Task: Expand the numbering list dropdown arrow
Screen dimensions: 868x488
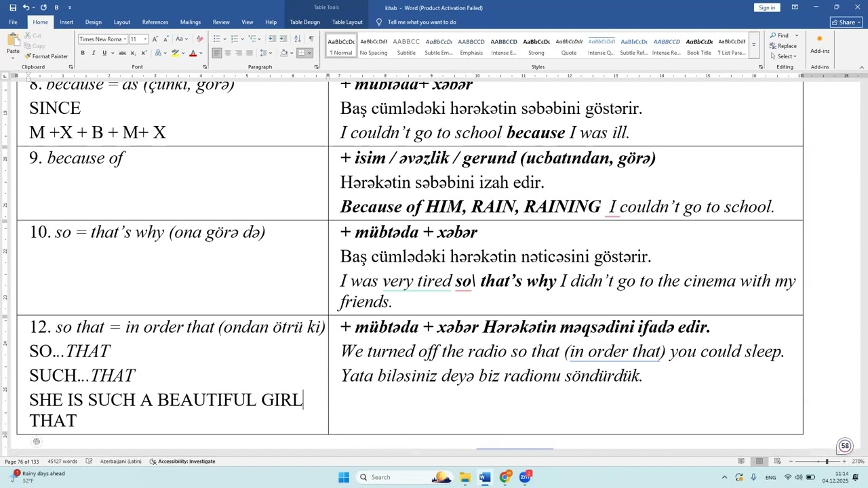Action: 242,39
